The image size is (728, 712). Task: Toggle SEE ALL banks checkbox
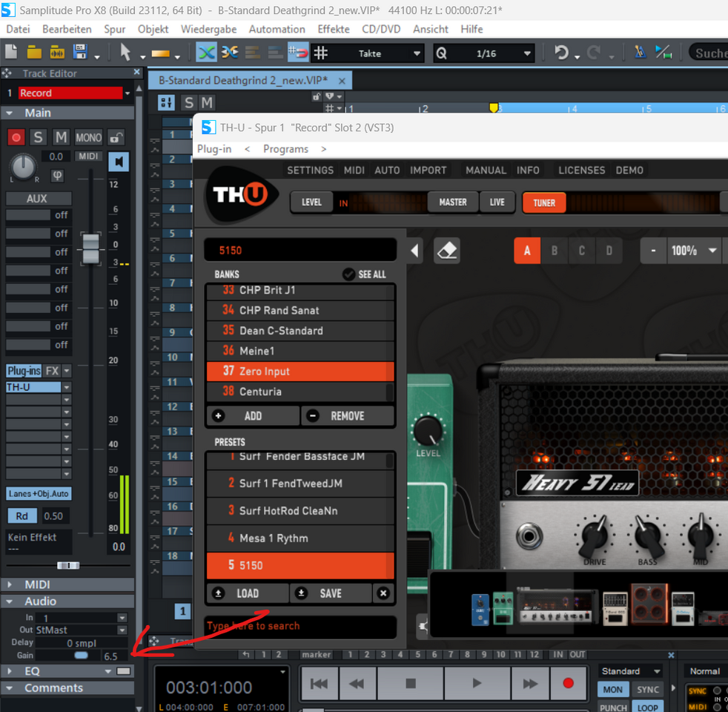point(348,274)
